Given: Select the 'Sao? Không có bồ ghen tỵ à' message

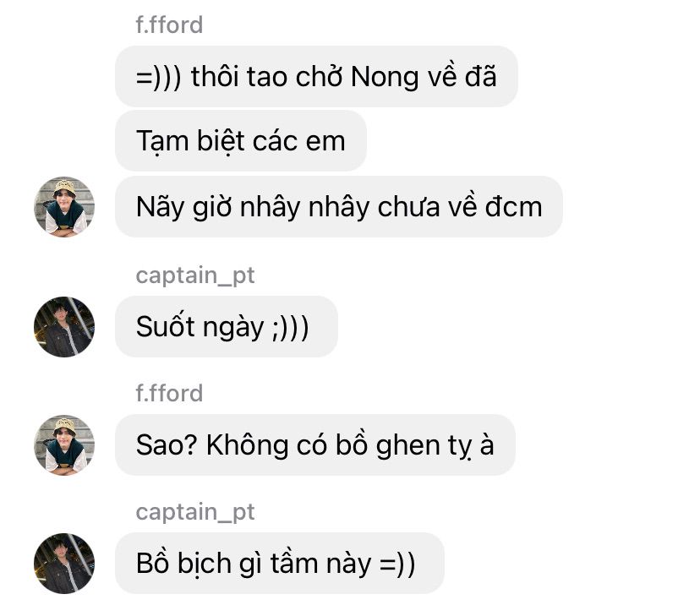Looking at the screenshot, I should coord(315,444).
